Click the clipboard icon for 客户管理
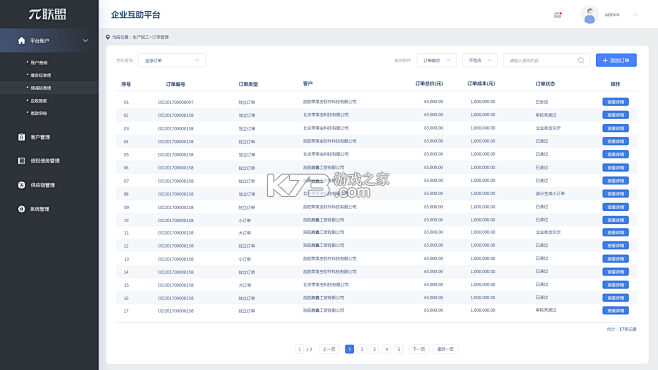Viewport: 658px width, 370px height. coord(21,137)
